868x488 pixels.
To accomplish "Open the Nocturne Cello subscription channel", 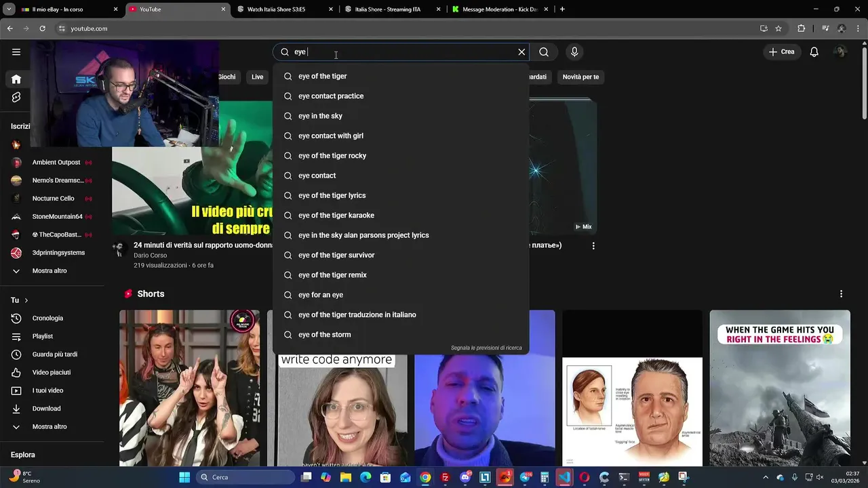I will click(x=53, y=199).
